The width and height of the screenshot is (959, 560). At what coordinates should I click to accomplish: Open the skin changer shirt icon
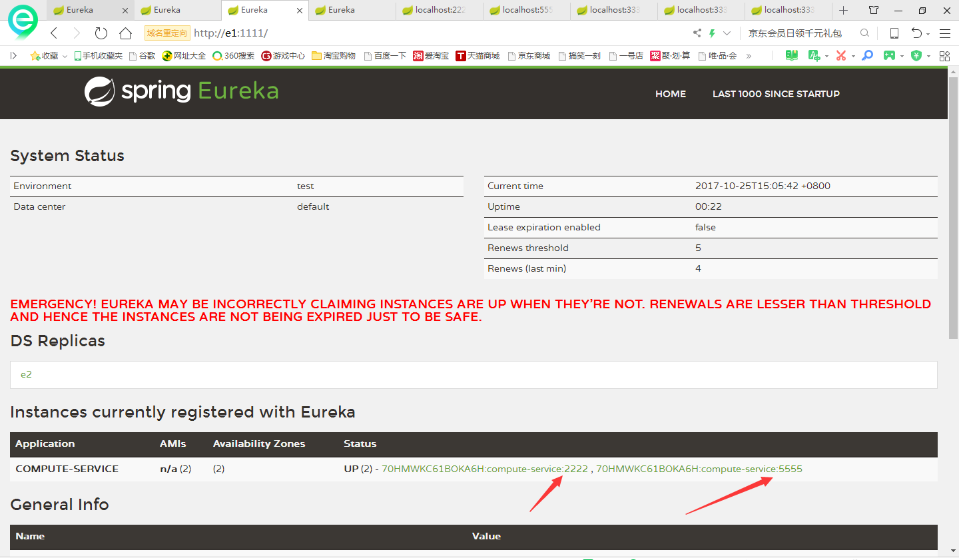click(x=874, y=10)
